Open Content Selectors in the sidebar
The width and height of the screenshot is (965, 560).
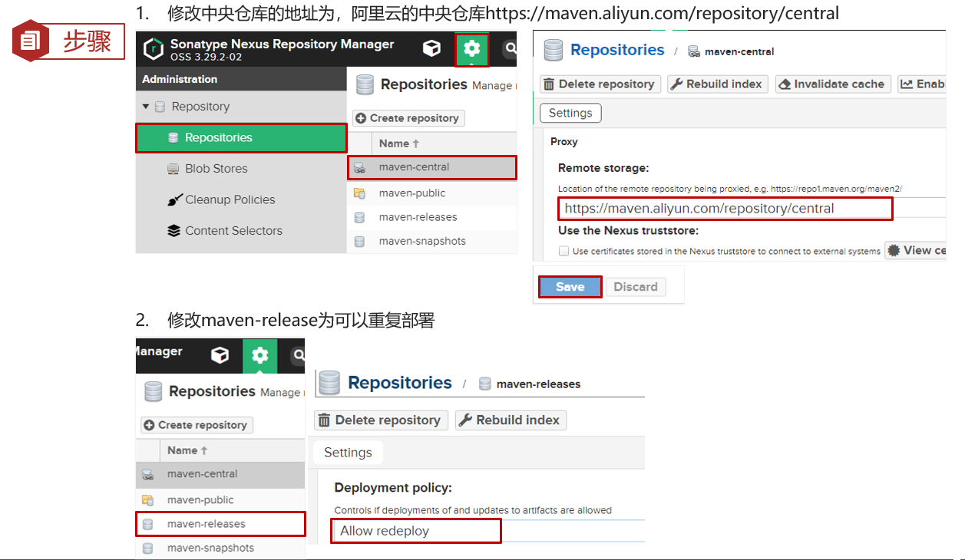(x=233, y=231)
